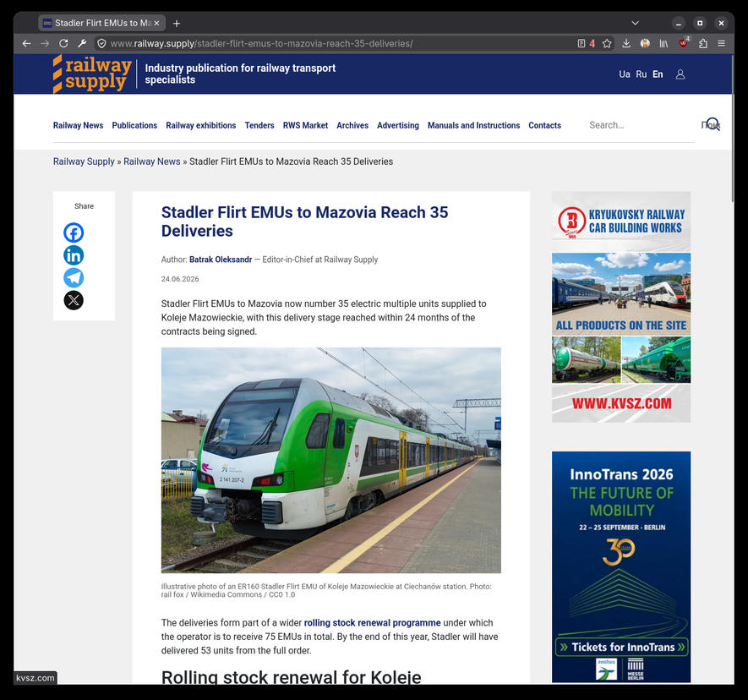Click the tracking protection shield icon

[101, 43]
